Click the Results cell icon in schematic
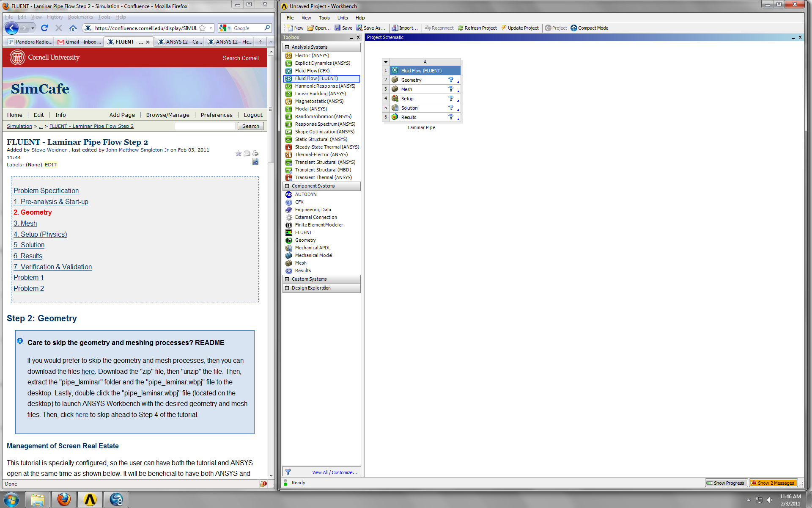The width and height of the screenshot is (812, 508). coord(395,117)
